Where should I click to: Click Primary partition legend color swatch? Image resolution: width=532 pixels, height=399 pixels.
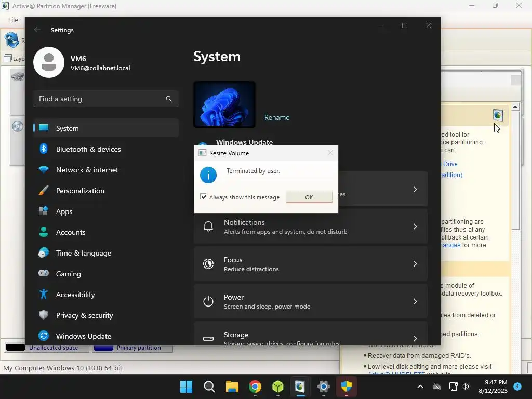coord(103,348)
